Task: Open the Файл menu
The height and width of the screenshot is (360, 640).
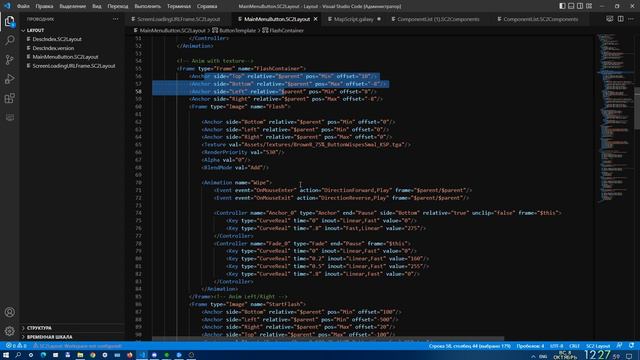Action: (23, 6)
